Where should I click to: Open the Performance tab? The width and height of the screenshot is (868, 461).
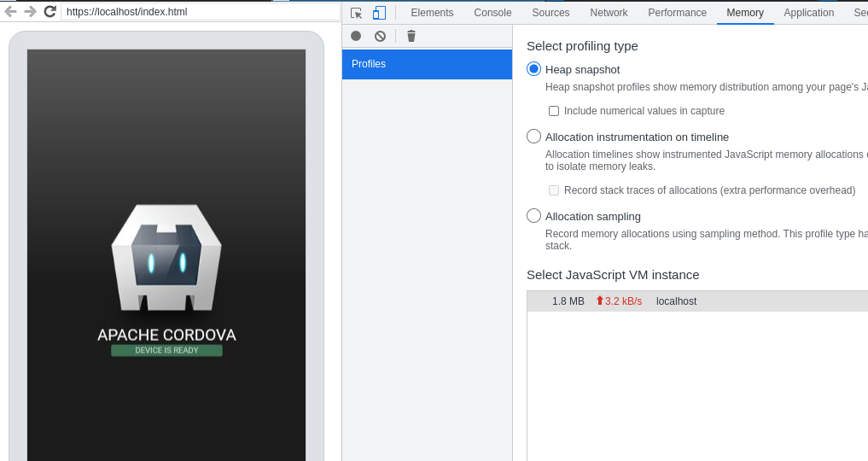pyautogui.click(x=677, y=13)
